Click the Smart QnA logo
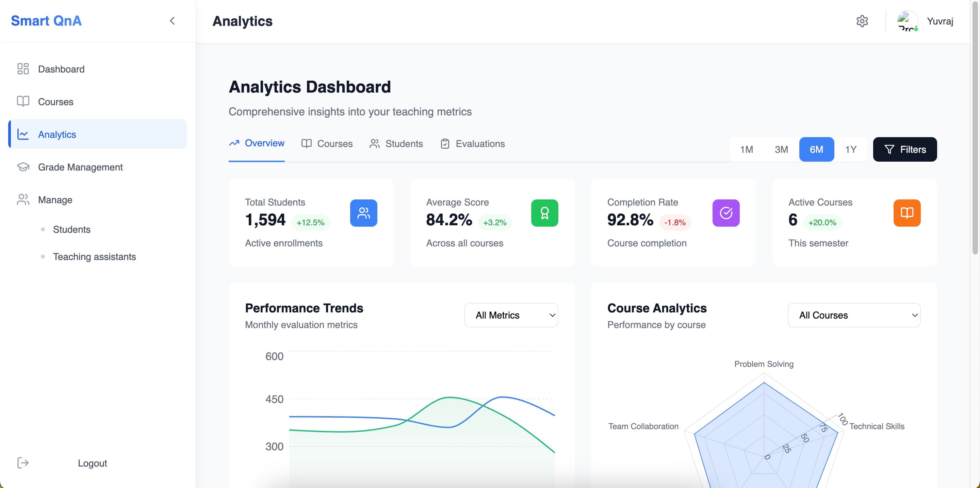 pos(46,21)
